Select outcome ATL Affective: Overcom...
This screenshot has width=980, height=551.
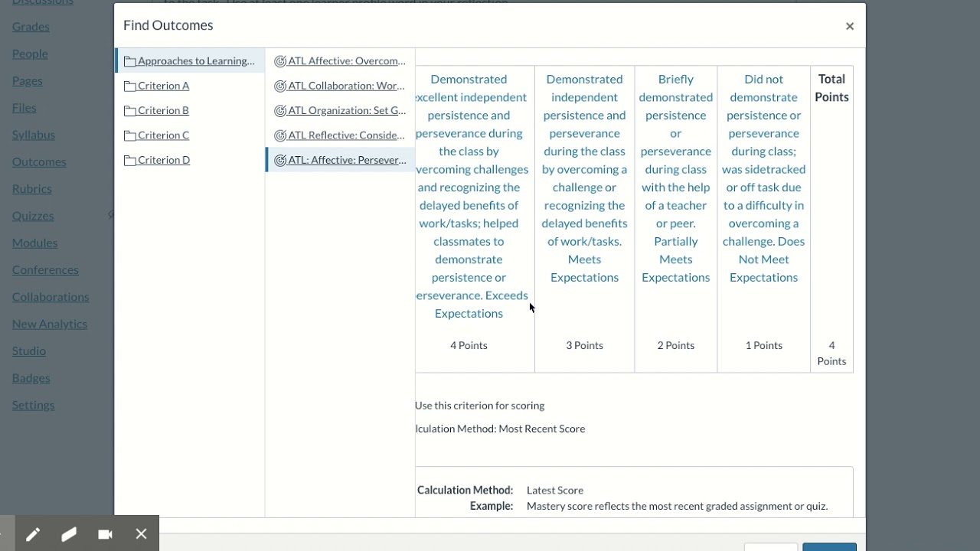click(x=347, y=60)
